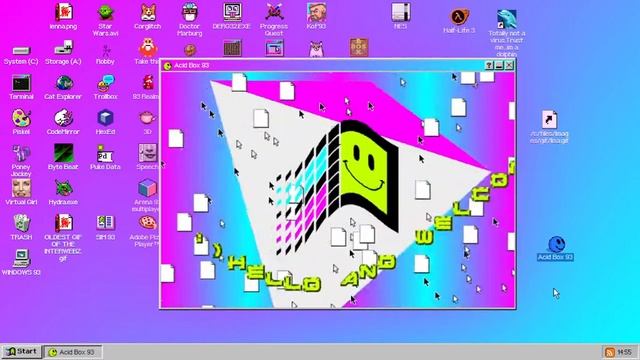Select the pink owl desktop icon
Image resolution: width=640 pixels, height=360 pixels.
point(316,49)
